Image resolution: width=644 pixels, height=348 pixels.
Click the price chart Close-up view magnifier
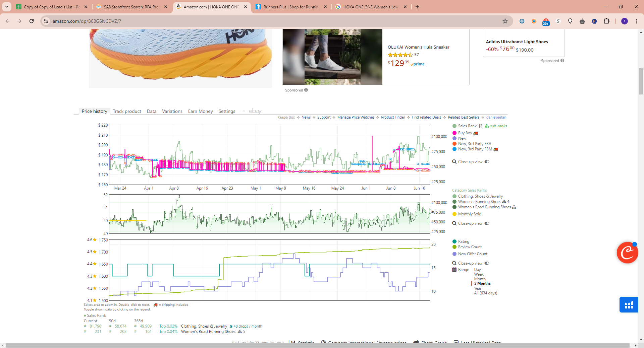tap(454, 162)
